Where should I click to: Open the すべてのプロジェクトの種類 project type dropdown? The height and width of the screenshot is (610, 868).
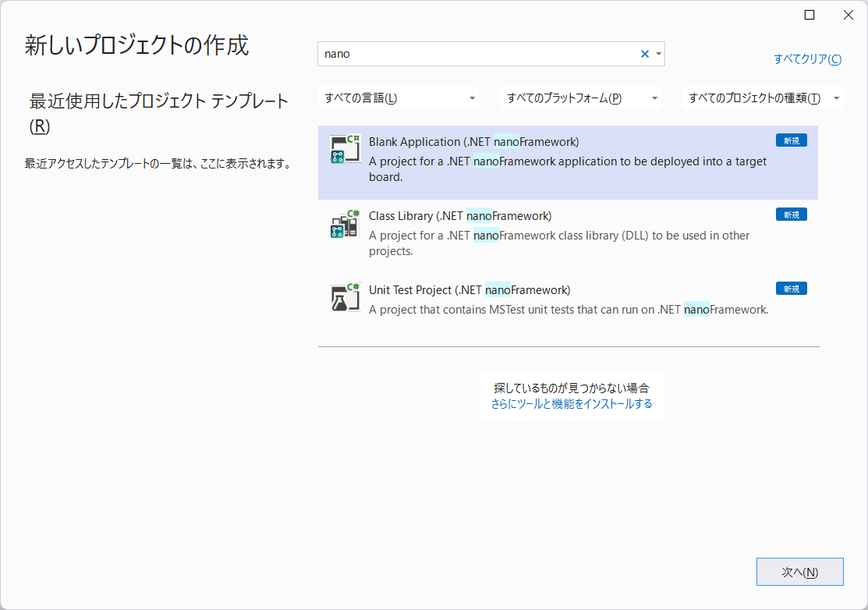tap(763, 98)
